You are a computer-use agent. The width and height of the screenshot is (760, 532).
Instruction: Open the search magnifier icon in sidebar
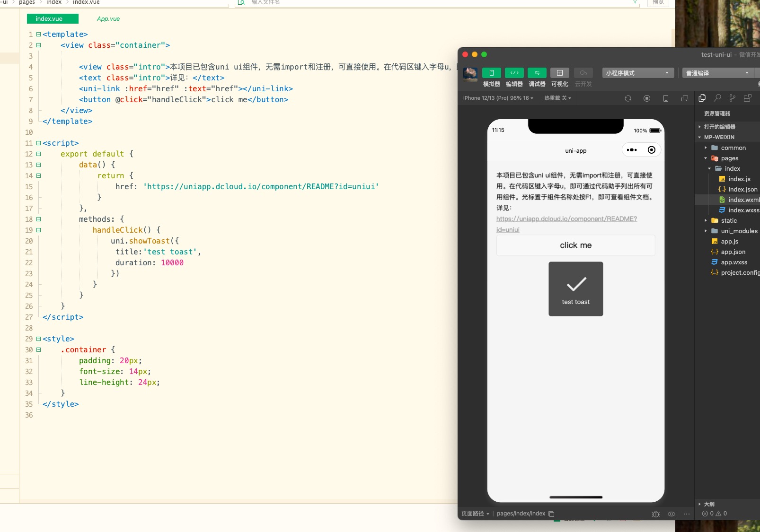coord(717,98)
